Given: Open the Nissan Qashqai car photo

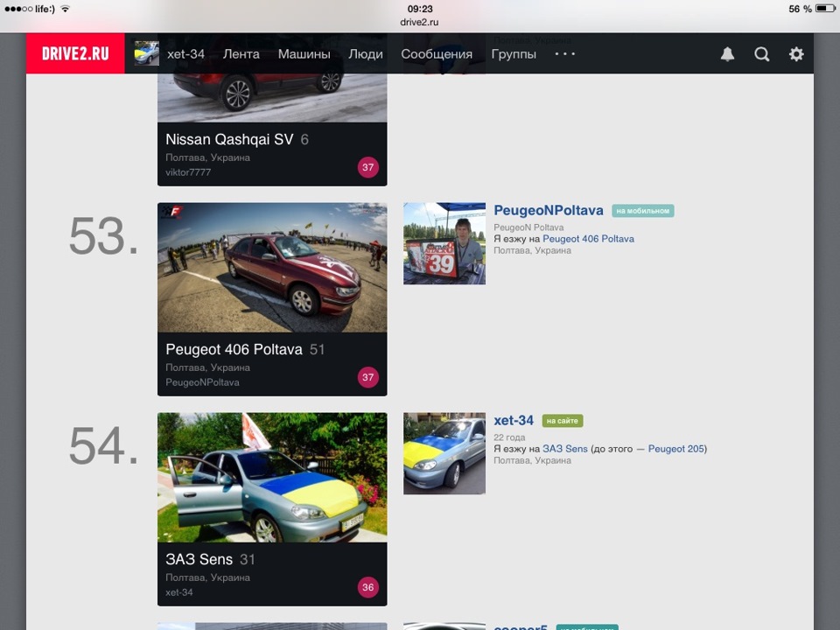Looking at the screenshot, I should pos(272,97).
